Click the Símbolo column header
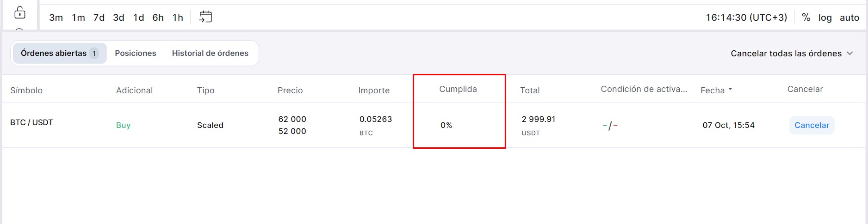868x224 pixels. (26, 91)
